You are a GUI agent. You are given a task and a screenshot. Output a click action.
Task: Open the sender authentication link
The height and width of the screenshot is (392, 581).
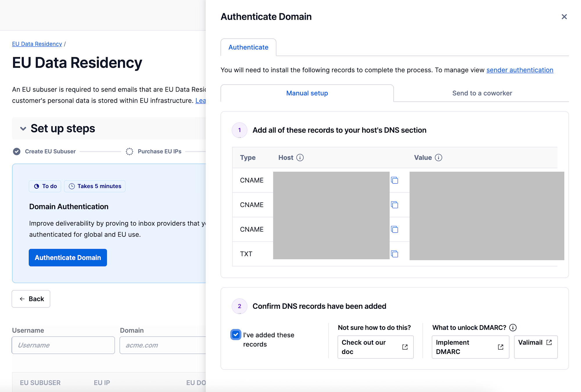519,70
